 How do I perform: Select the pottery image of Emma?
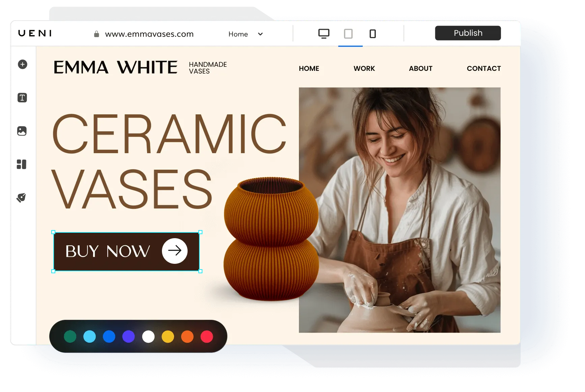400,209
